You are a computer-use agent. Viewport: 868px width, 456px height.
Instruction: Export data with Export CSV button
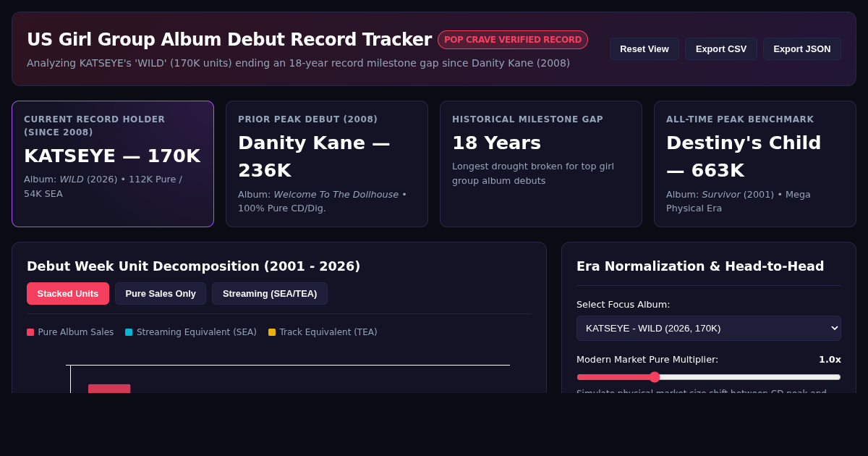(x=721, y=49)
